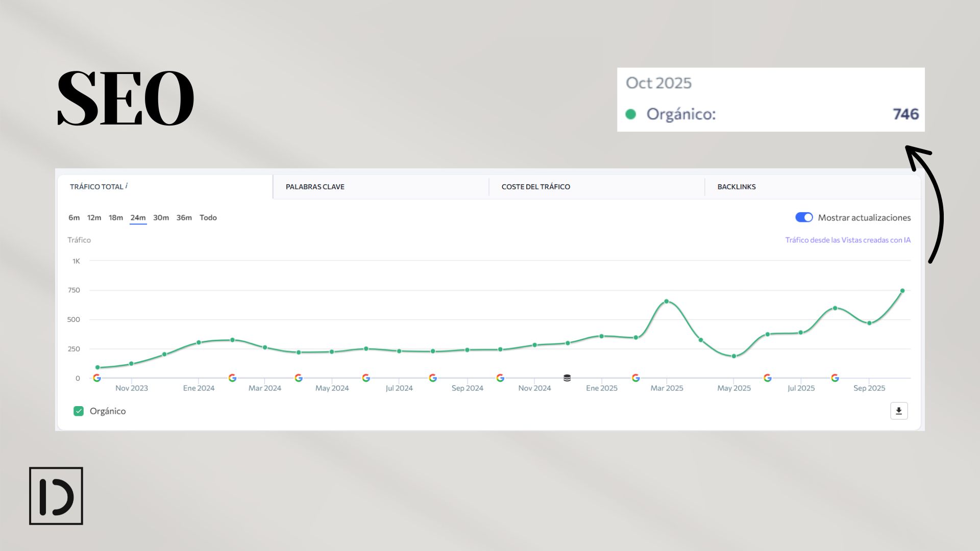Open Tráfico desde las Vistas creadas con IA link
The image size is (980, 551).
click(x=847, y=240)
